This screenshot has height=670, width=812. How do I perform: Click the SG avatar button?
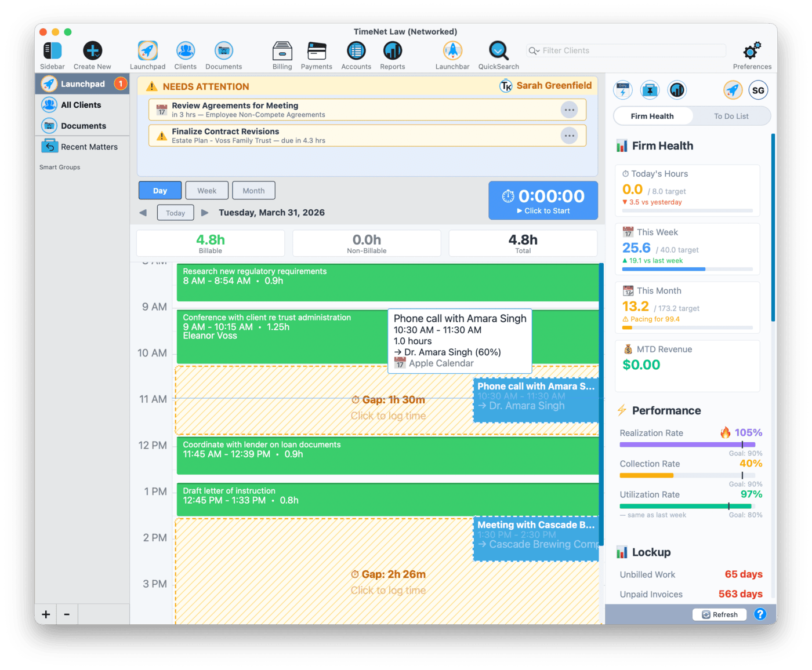tap(758, 90)
